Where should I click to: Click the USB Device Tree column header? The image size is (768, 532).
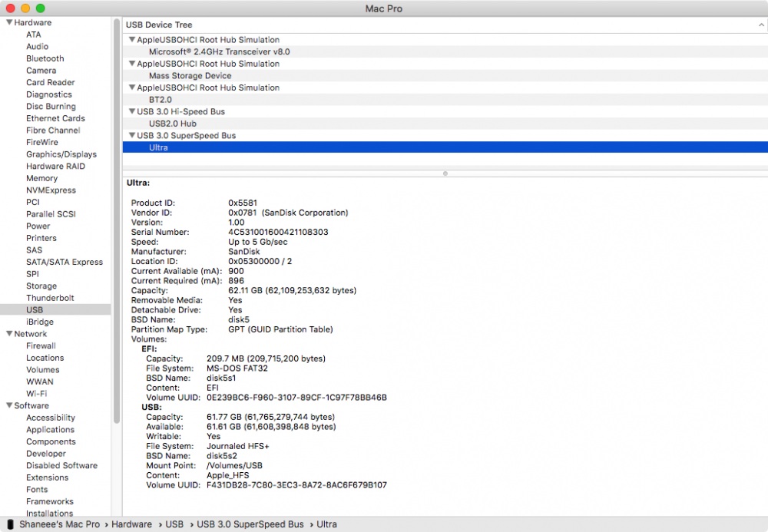pyautogui.click(x=445, y=25)
